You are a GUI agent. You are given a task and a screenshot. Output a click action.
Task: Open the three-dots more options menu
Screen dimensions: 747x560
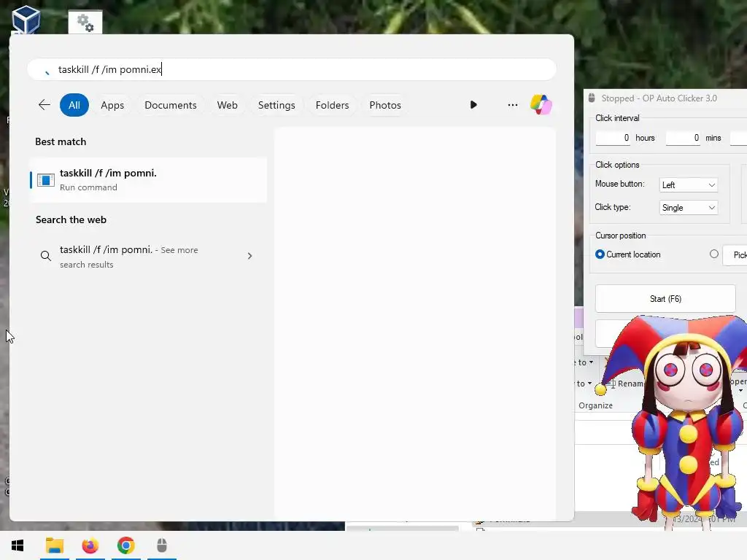[x=513, y=105]
